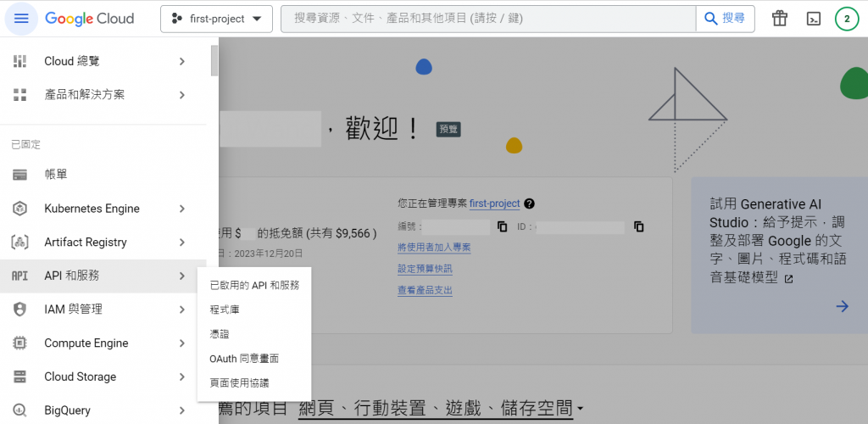Click the Artifact Registry icon
Image resolution: width=868 pixels, height=424 pixels.
(x=20, y=243)
